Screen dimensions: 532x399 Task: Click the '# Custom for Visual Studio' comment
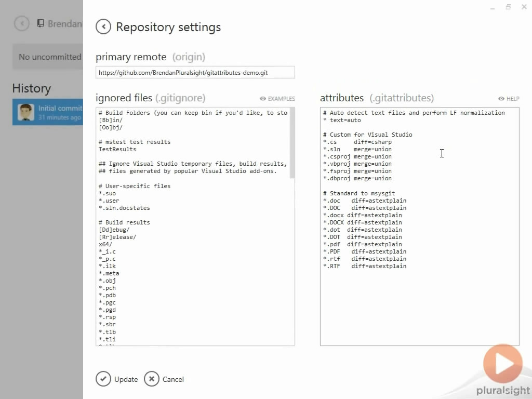point(368,135)
